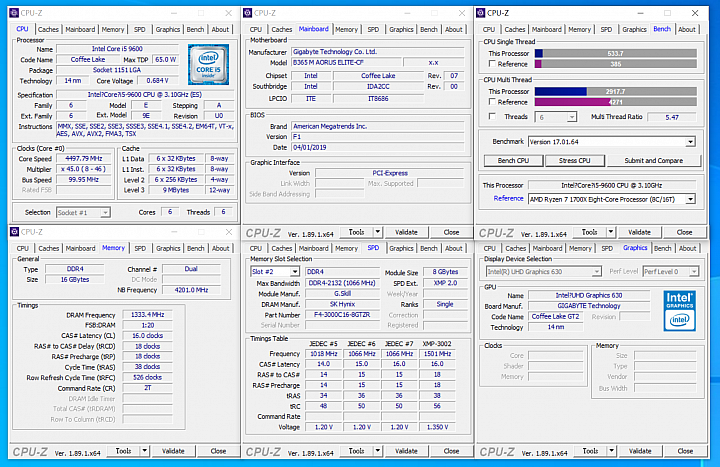Open Mainboard tab in top-left CPU window

pos(80,29)
